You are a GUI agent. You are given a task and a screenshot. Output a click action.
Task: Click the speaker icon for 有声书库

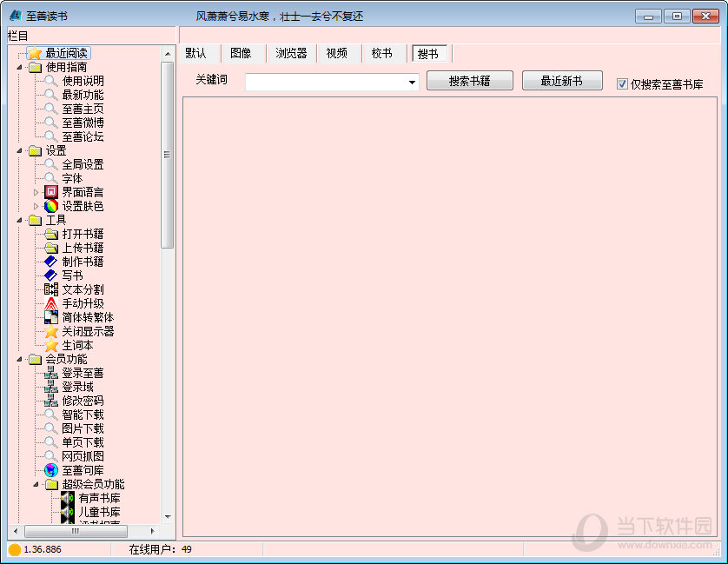pos(68,498)
